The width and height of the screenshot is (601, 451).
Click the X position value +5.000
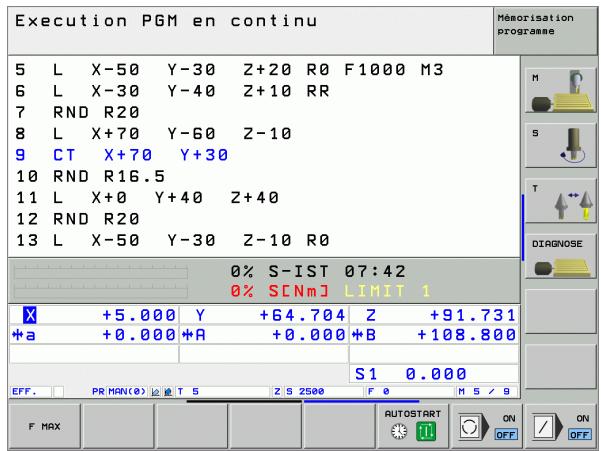click(x=139, y=315)
